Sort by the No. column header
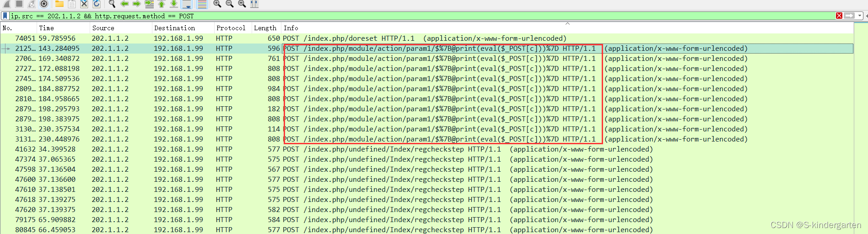The width and height of the screenshot is (868, 234). [x=18, y=28]
